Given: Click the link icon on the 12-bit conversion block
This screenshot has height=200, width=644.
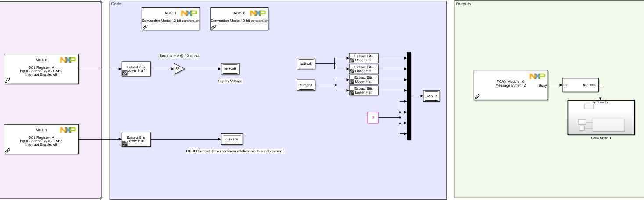Looking at the screenshot, I should click(145, 27).
